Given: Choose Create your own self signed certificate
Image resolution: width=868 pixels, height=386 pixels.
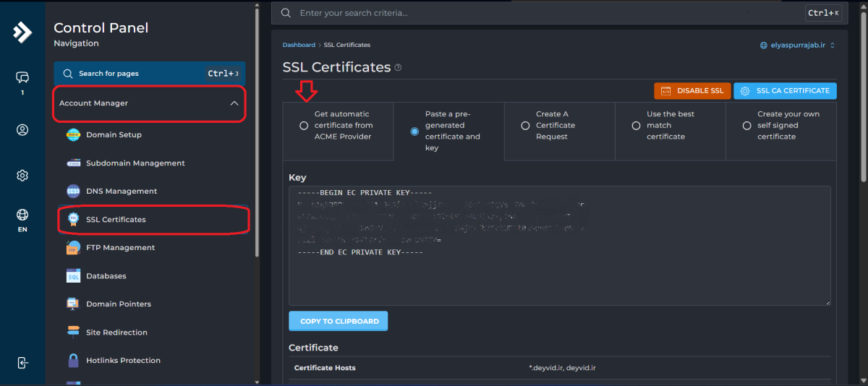Looking at the screenshot, I should (x=747, y=125).
